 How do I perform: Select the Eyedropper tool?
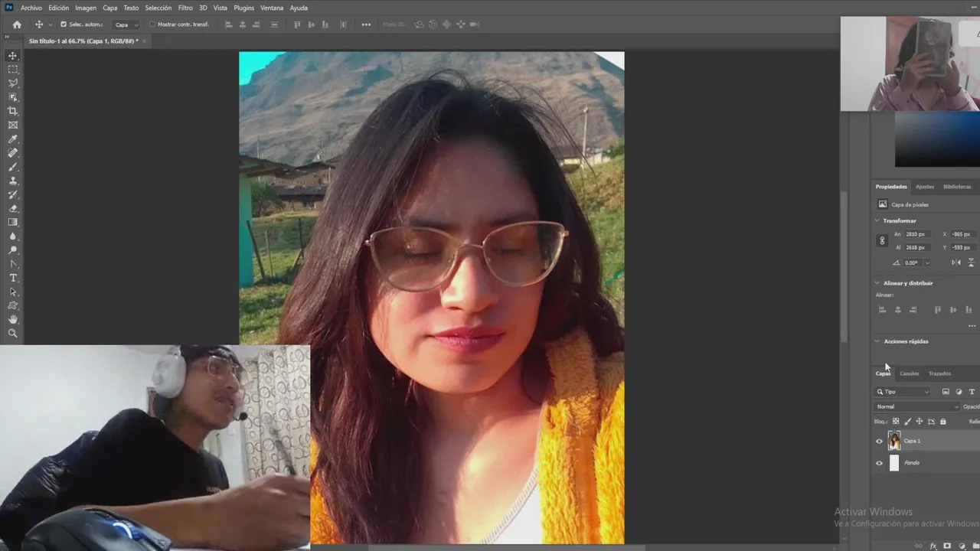click(13, 139)
